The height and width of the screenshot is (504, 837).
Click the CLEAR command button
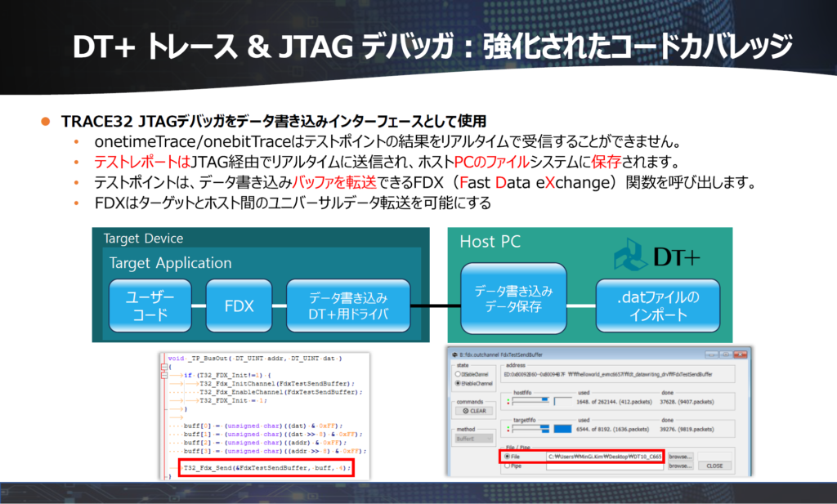[x=474, y=411]
